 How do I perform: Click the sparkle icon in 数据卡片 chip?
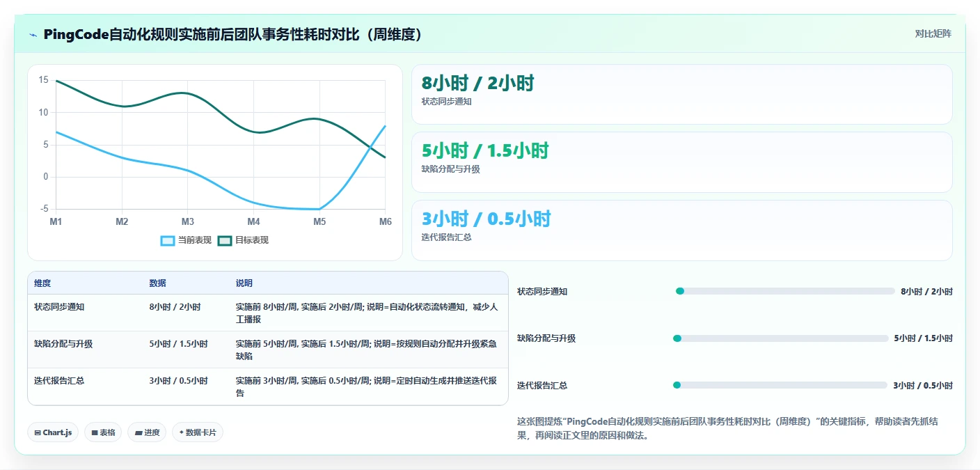(182, 432)
